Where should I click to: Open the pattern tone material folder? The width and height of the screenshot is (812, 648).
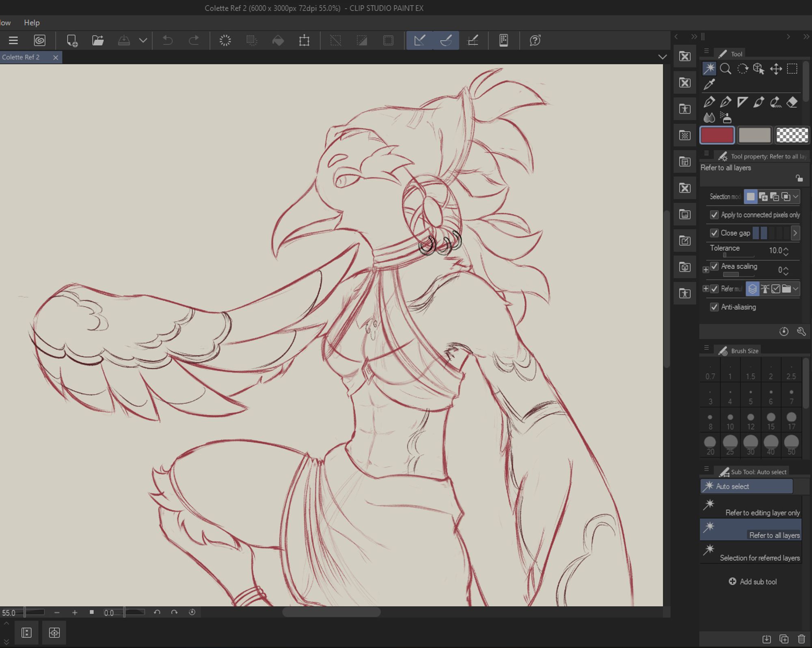(685, 135)
